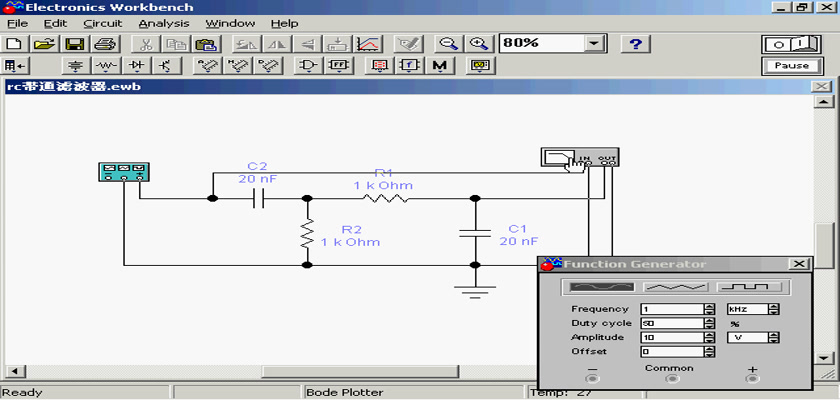Click the Copy toolbar icon
840x400 pixels.
pos(177,44)
